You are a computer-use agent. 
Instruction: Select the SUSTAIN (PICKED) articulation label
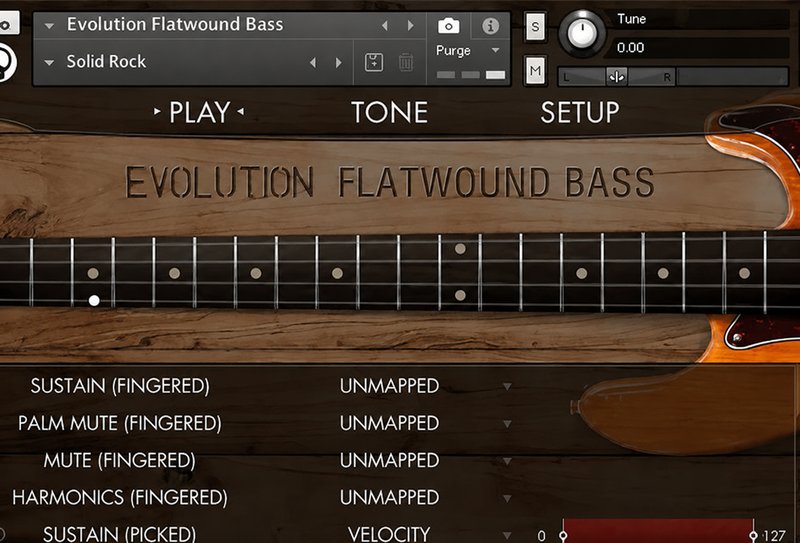120,534
